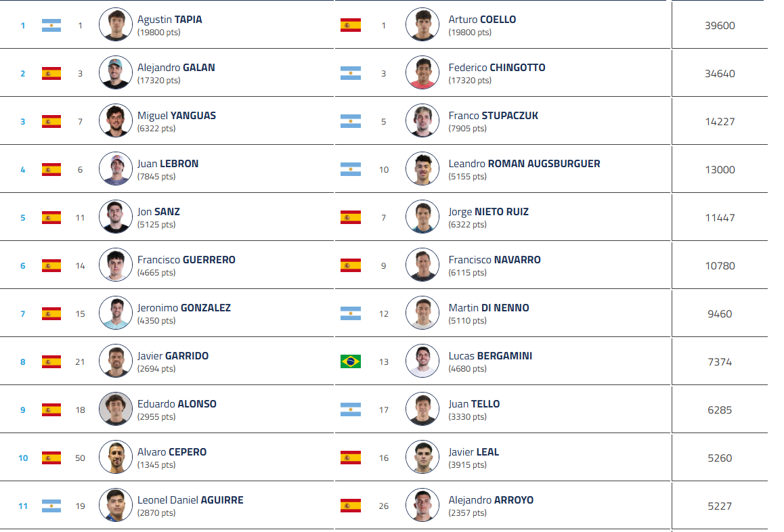
Task: Click Leandro Roman Augsburguer's name
Action: 524,164
